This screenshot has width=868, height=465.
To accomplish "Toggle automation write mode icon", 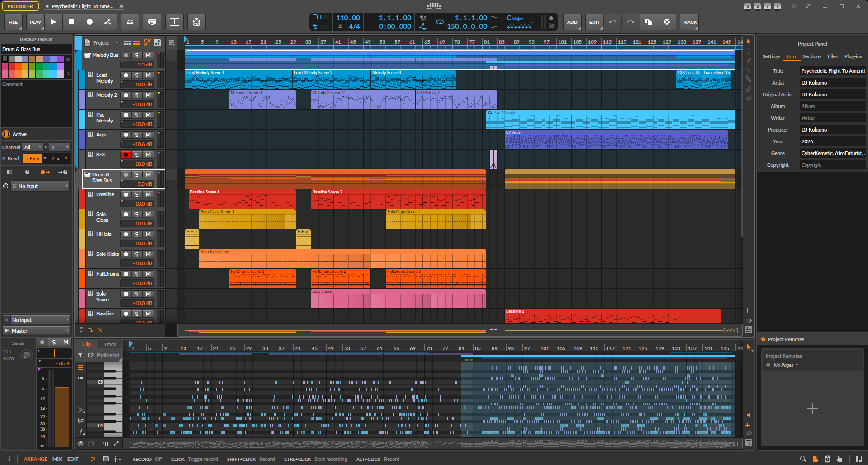I will point(108,22).
